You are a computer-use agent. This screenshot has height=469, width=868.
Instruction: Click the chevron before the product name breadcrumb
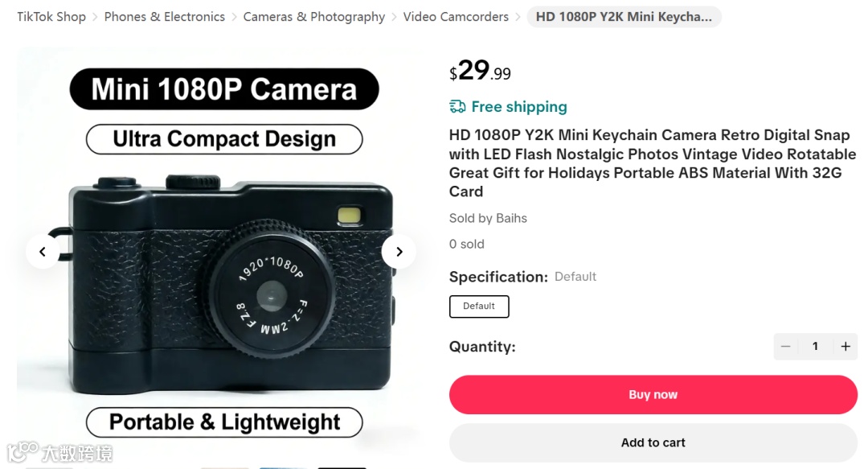coord(518,17)
